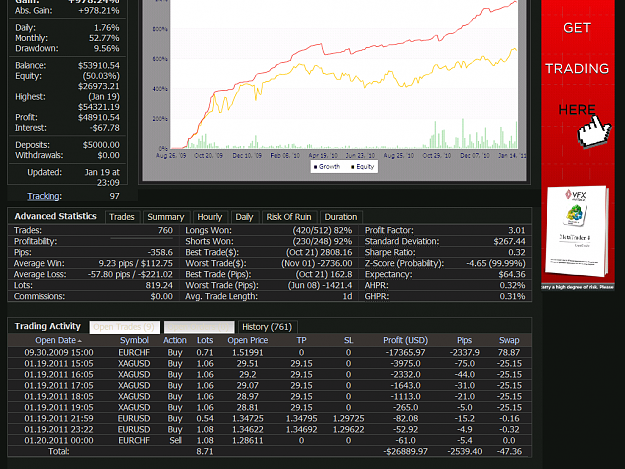Sort table by Action column
The height and width of the screenshot is (469, 625).
pyautogui.click(x=175, y=340)
